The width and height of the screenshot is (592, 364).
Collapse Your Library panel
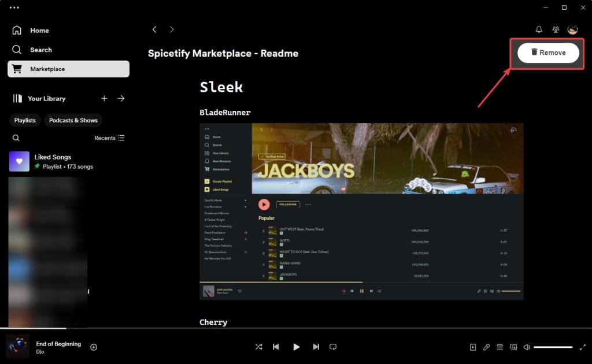coord(39,98)
